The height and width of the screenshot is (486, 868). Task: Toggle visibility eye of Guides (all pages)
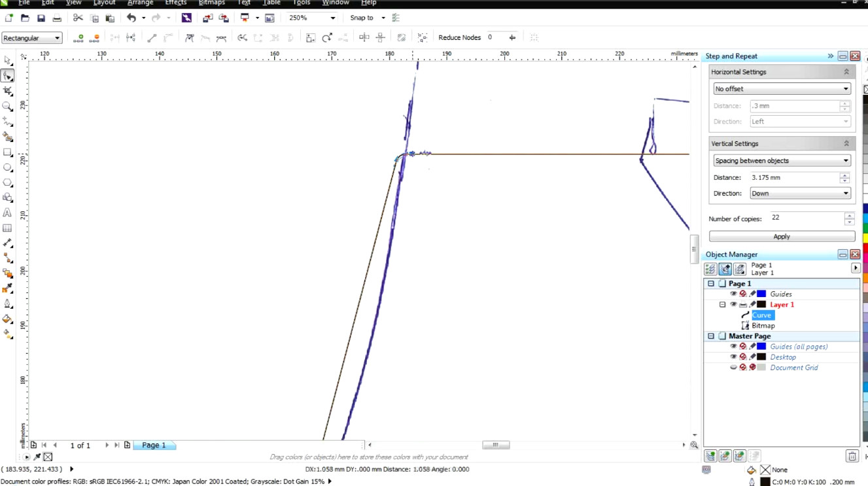click(733, 347)
